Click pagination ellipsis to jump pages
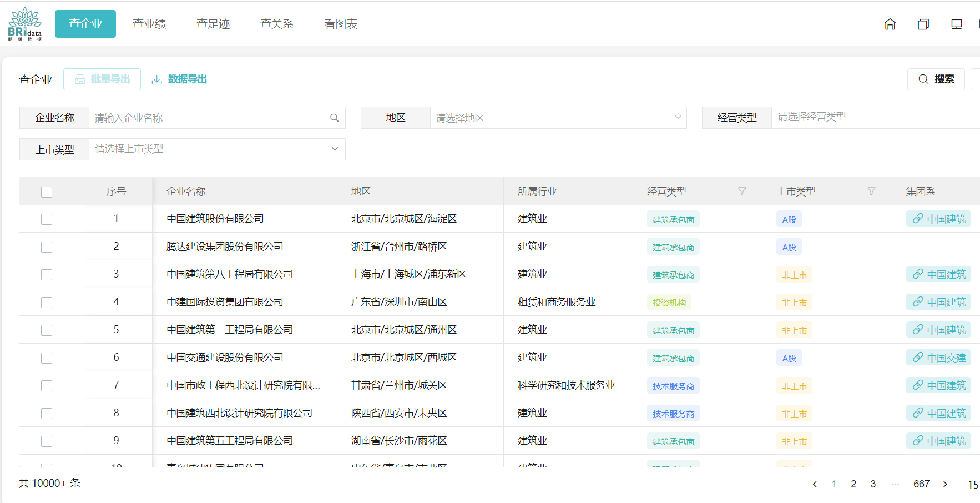Image resolution: width=980 pixels, height=503 pixels. point(895,484)
